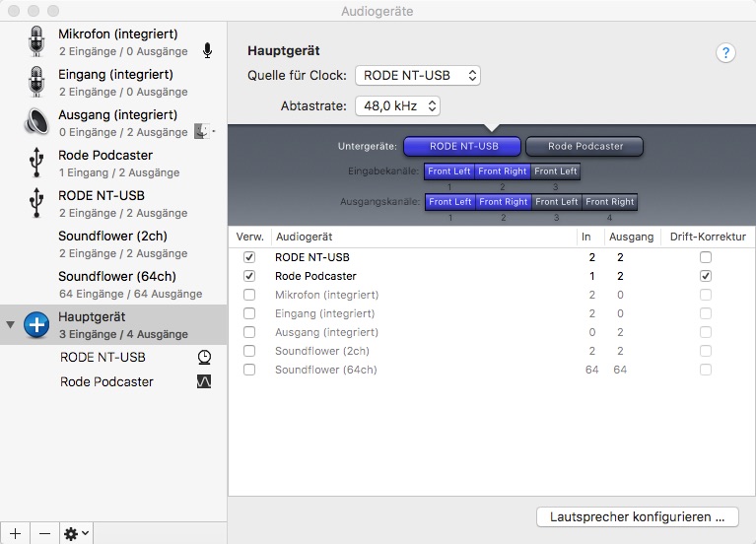Disable drift correction for Rode Podcaster

pos(706,276)
